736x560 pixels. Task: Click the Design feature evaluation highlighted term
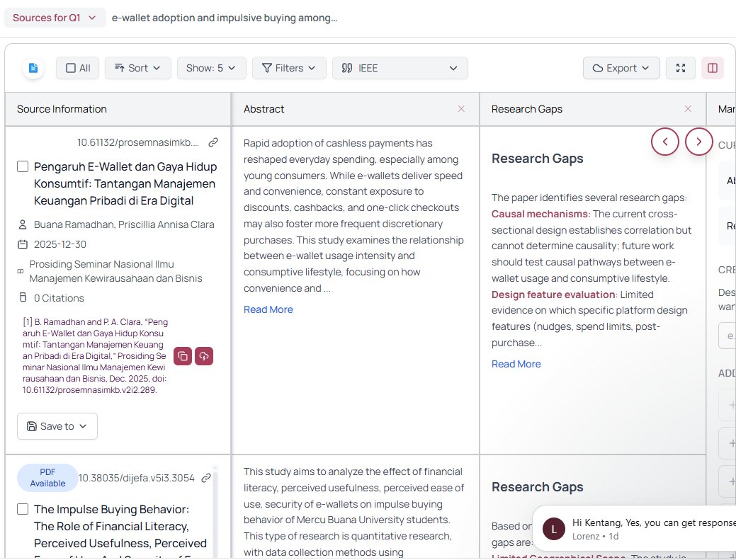tap(553, 295)
